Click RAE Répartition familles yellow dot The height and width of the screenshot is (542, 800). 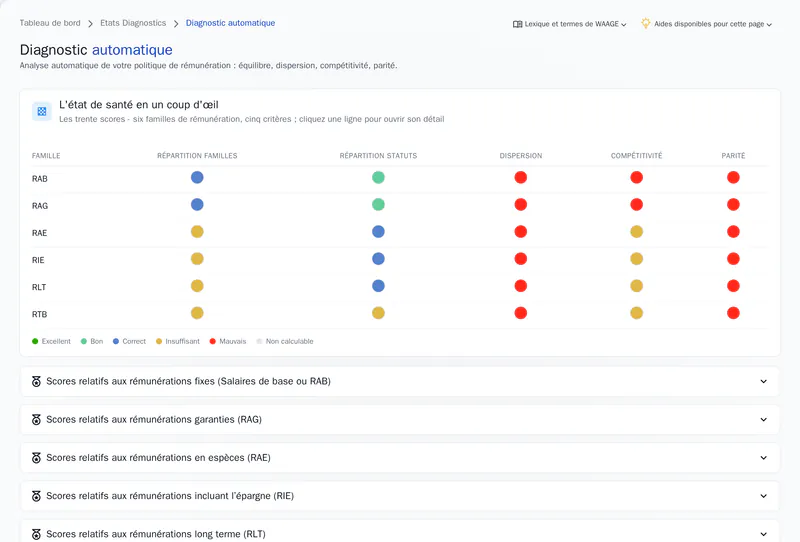tap(197, 232)
